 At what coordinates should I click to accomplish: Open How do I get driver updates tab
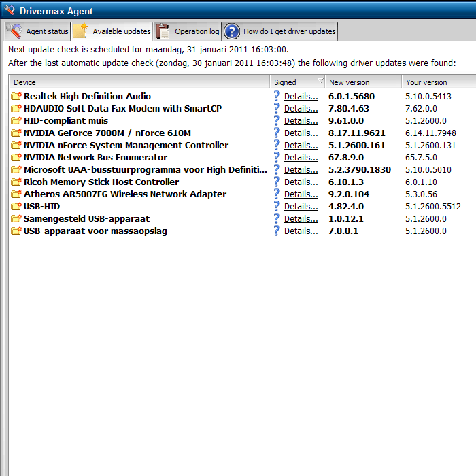click(x=279, y=31)
